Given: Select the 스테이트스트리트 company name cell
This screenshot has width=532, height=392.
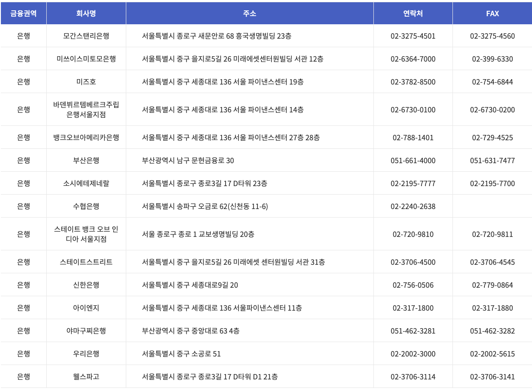Looking at the screenshot, I should 86,262.
